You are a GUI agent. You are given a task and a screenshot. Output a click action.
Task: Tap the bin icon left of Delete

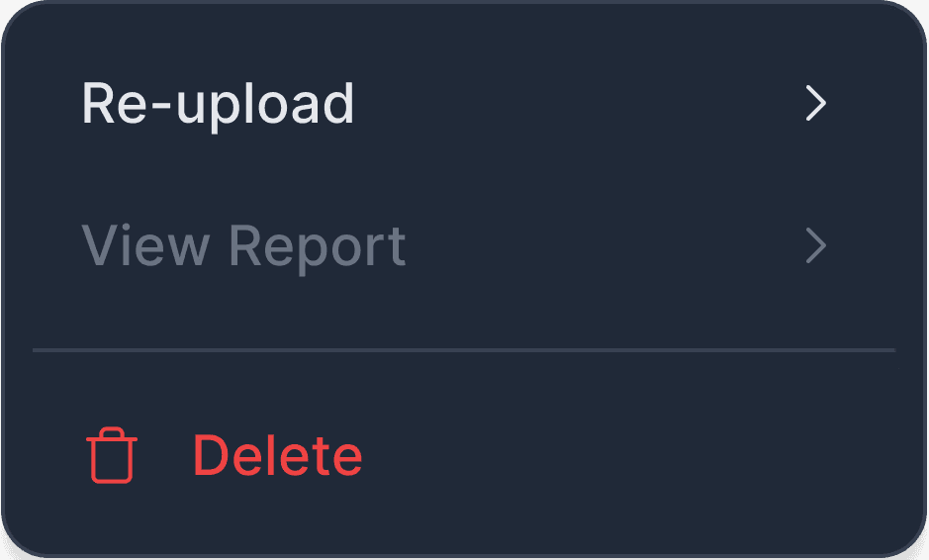[112, 455]
